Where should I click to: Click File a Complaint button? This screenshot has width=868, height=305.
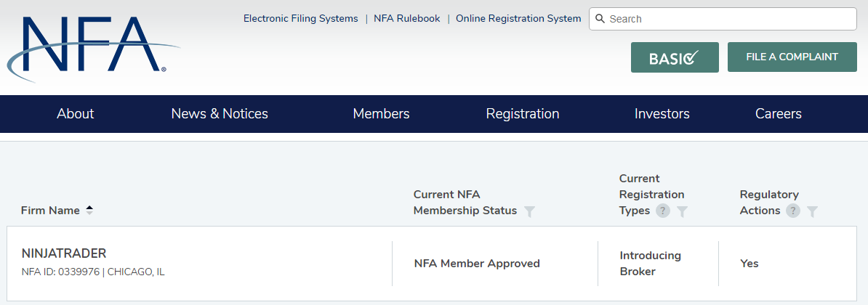point(792,57)
